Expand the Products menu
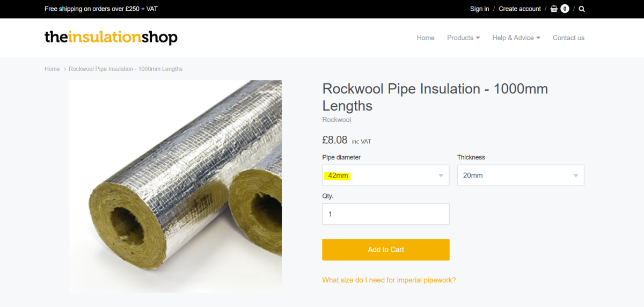Viewport: 644px width, 307px height. click(463, 38)
